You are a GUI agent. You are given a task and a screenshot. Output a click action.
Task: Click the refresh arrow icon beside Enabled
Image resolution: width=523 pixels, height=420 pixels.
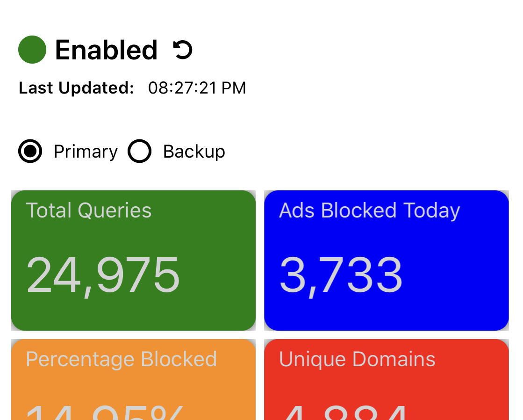182,50
